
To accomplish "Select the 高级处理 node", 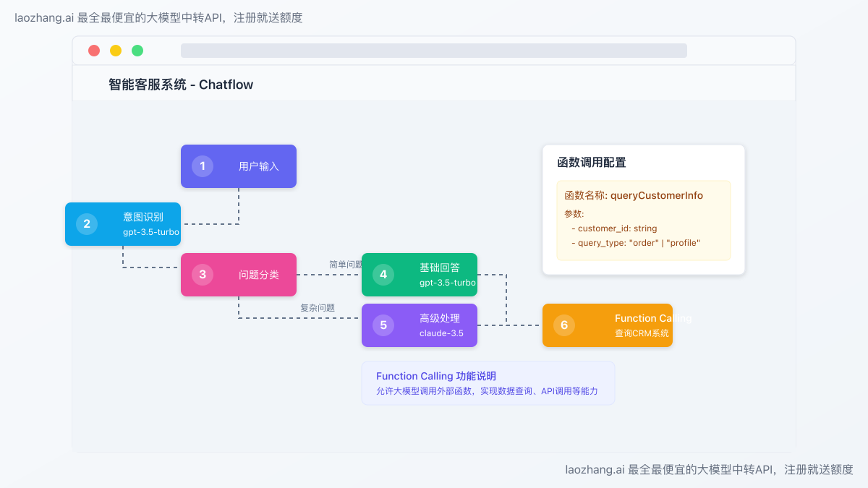I will (x=420, y=325).
